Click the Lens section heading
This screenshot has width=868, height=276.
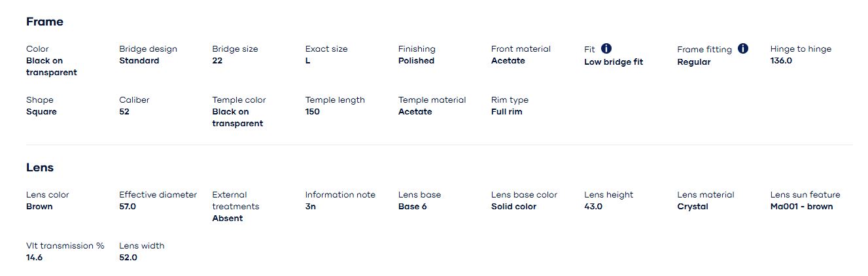point(40,167)
